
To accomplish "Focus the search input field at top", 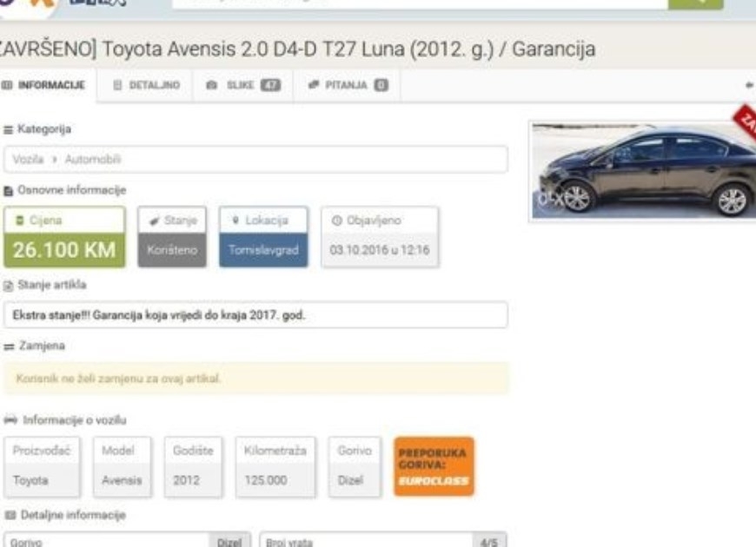I will point(420,3).
